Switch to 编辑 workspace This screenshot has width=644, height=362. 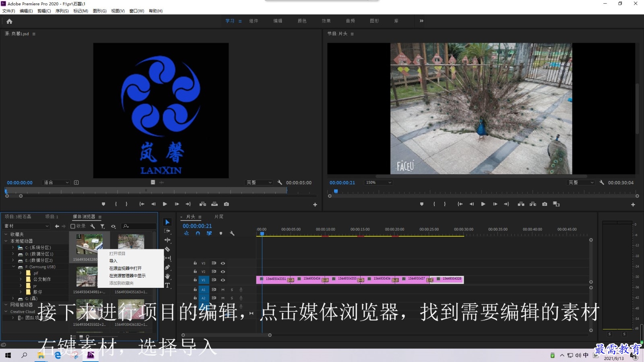pyautogui.click(x=278, y=21)
